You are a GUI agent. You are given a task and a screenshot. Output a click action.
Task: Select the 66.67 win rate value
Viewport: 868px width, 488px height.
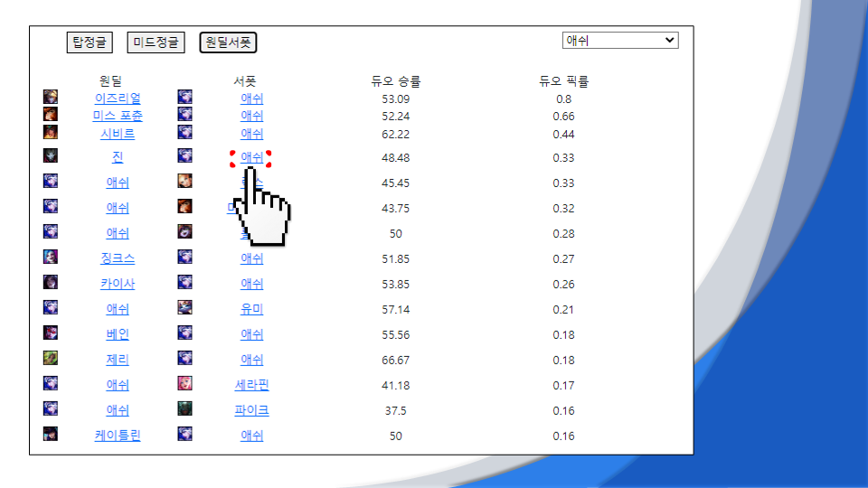pyautogui.click(x=396, y=361)
